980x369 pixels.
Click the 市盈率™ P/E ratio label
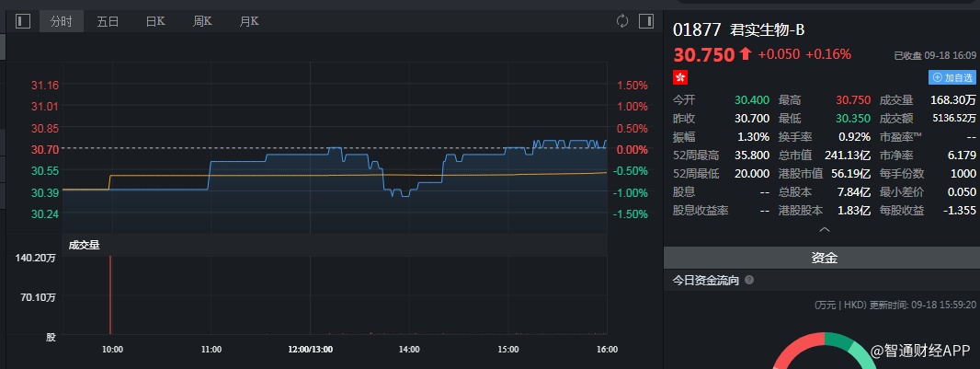tap(901, 136)
